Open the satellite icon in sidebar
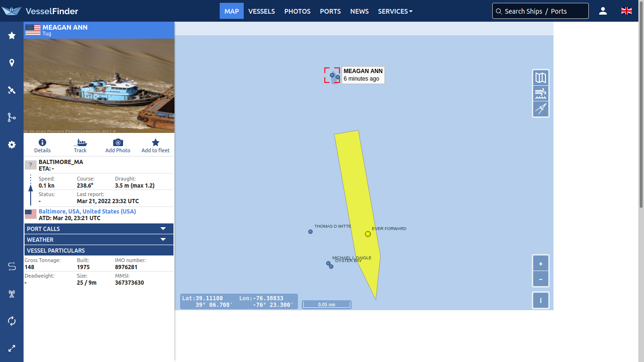Image resolution: width=644 pixels, height=362 pixels. tap(12, 90)
